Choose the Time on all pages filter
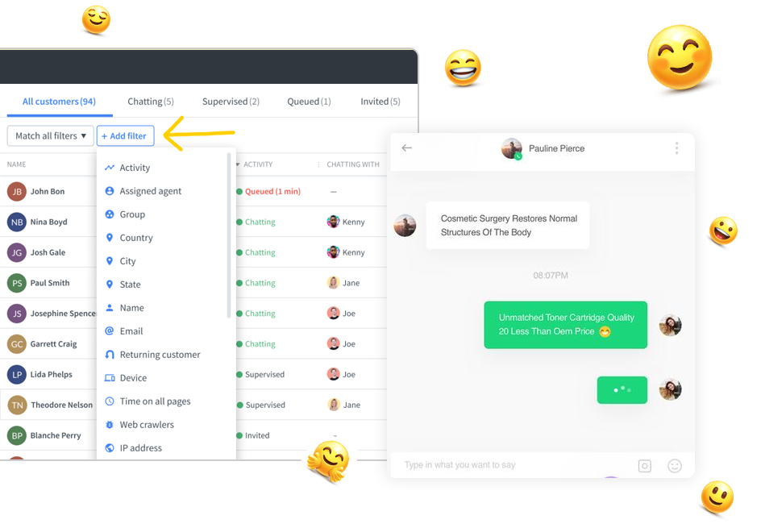The width and height of the screenshot is (761, 532). click(x=148, y=401)
